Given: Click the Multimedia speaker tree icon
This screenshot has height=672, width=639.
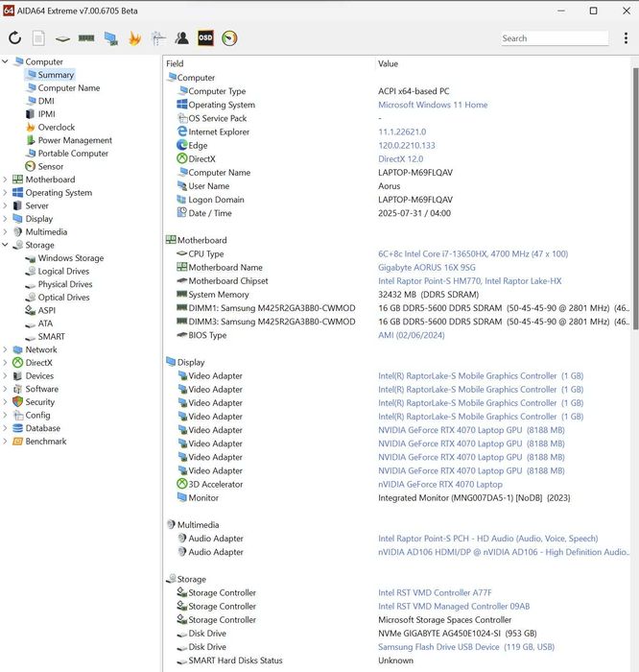Looking at the screenshot, I should (x=17, y=232).
